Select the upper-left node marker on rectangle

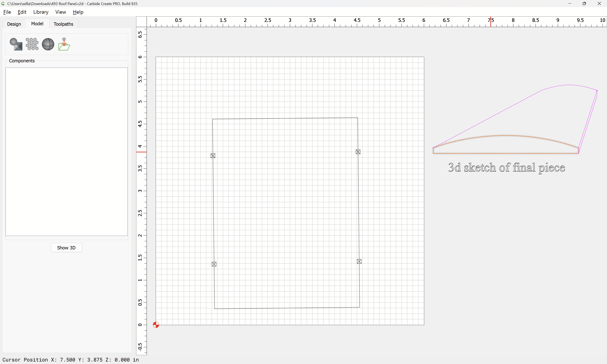click(213, 156)
